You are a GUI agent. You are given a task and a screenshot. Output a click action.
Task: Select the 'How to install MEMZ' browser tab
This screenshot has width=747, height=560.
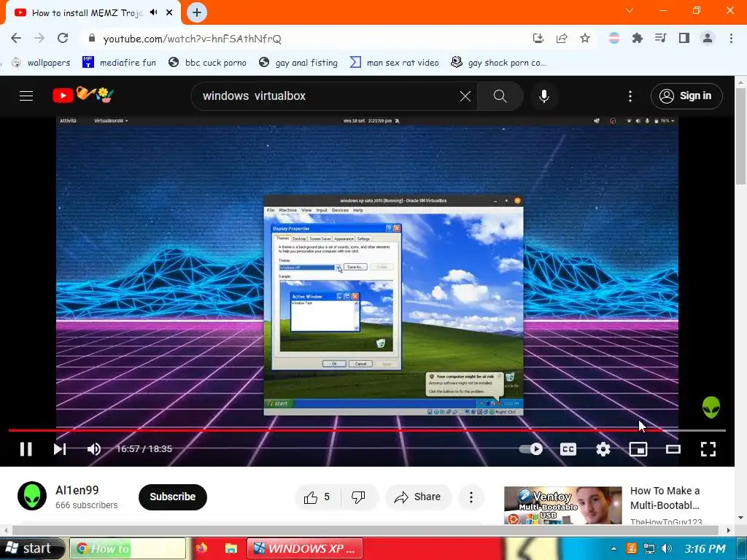click(x=92, y=13)
